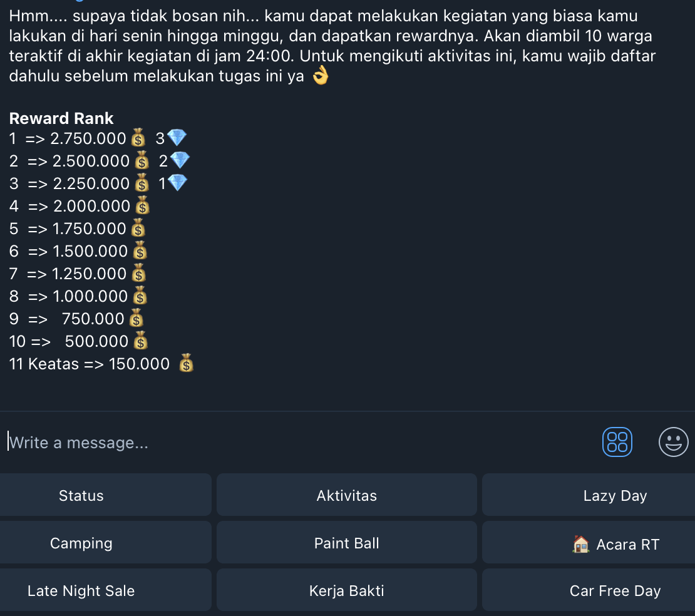695x616 pixels.
Task: Select the Paint Ball option
Action: pos(347,543)
